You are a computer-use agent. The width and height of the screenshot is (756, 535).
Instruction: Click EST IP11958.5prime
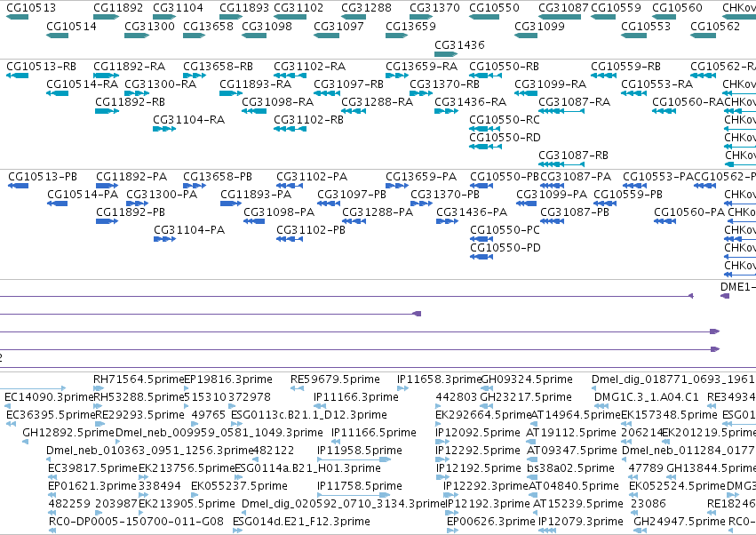(x=360, y=451)
